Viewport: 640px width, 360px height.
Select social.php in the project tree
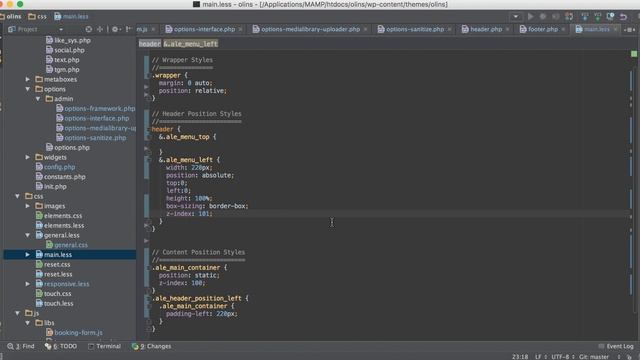click(65, 50)
